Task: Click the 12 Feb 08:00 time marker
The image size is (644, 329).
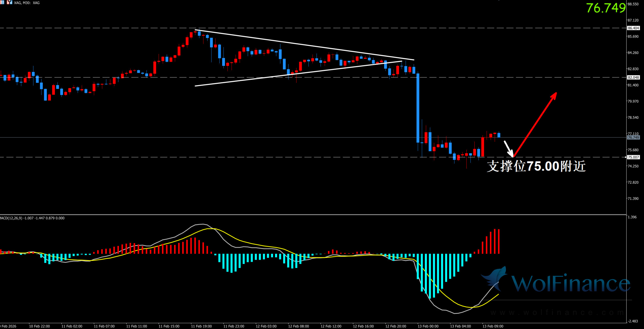Action: [x=298, y=326]
